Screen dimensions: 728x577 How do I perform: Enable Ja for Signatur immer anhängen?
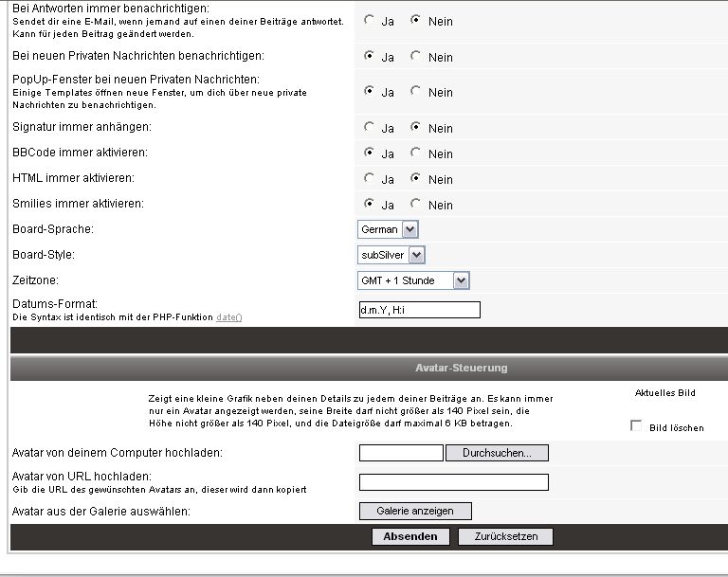point(370,127)
